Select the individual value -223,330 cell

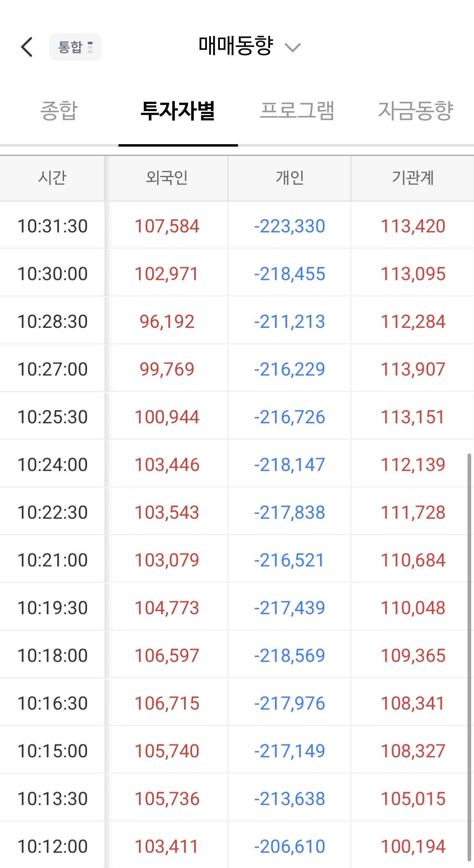point(290,226)
